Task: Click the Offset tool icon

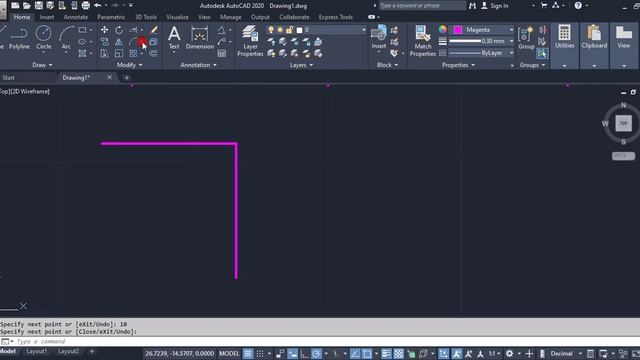Action: (x=153, y=53)
